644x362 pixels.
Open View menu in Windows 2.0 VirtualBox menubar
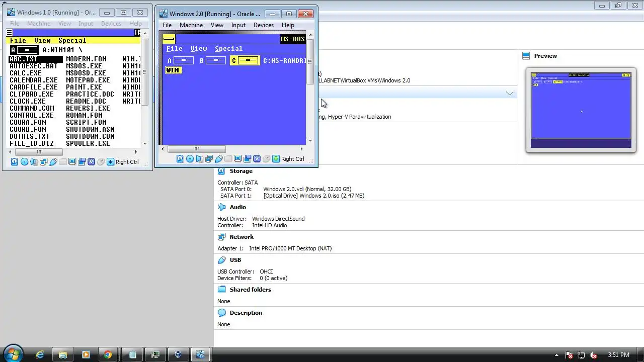pos(217,25)
